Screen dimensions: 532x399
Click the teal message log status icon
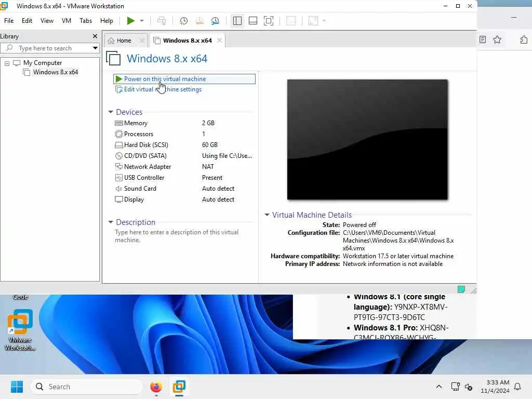pos(461,289)
